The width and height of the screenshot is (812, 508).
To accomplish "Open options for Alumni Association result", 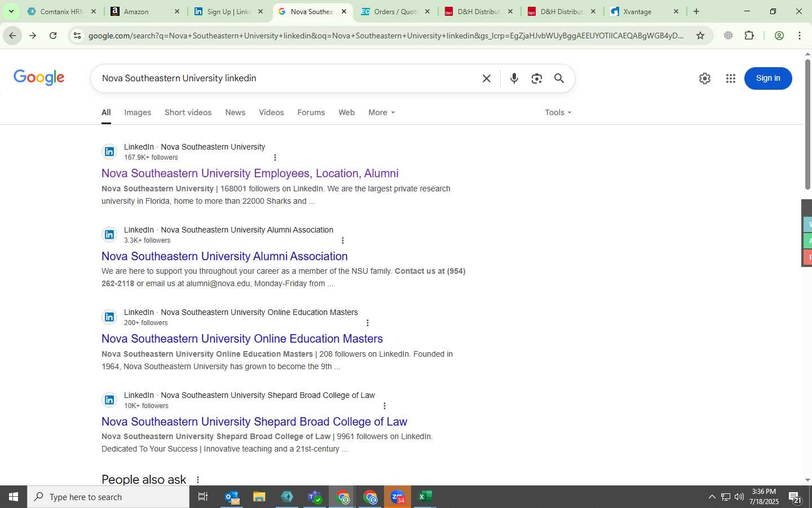I will [343, 240].
